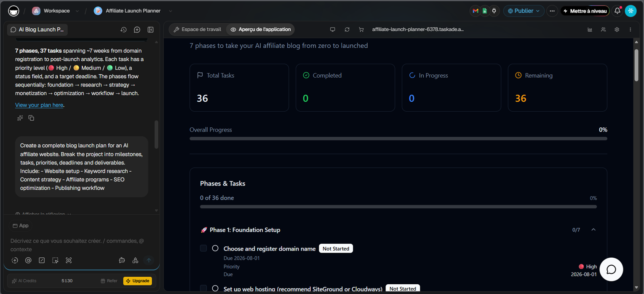Click the High priority label
The image size is (644, 294).
click(x=588, y=267)
